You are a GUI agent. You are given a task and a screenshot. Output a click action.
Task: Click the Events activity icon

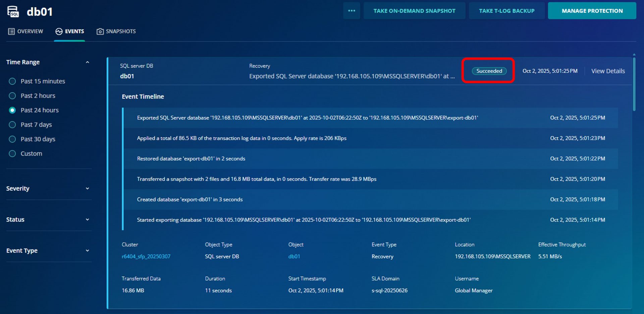pyautogui.click(x=59, y=31)
